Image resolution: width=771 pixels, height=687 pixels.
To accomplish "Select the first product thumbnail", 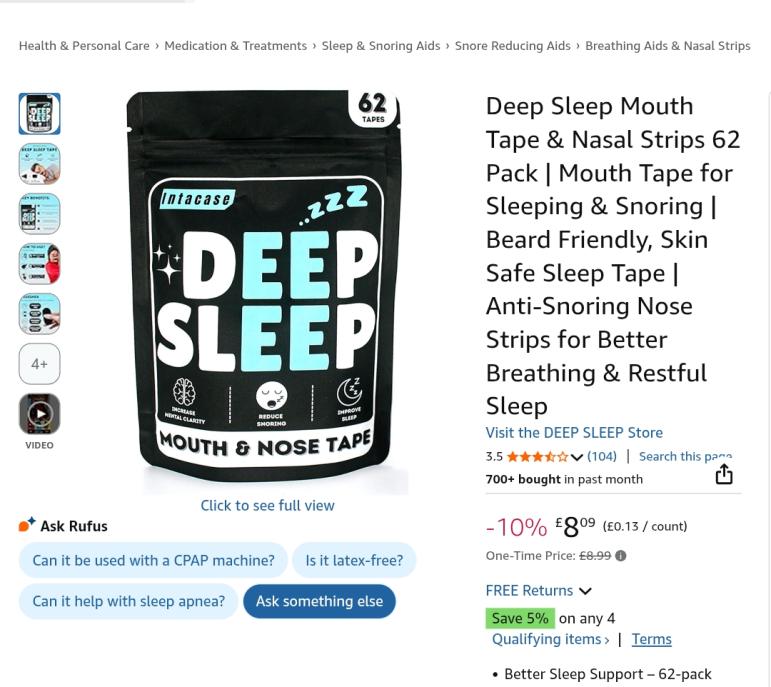I will point(39,114).
